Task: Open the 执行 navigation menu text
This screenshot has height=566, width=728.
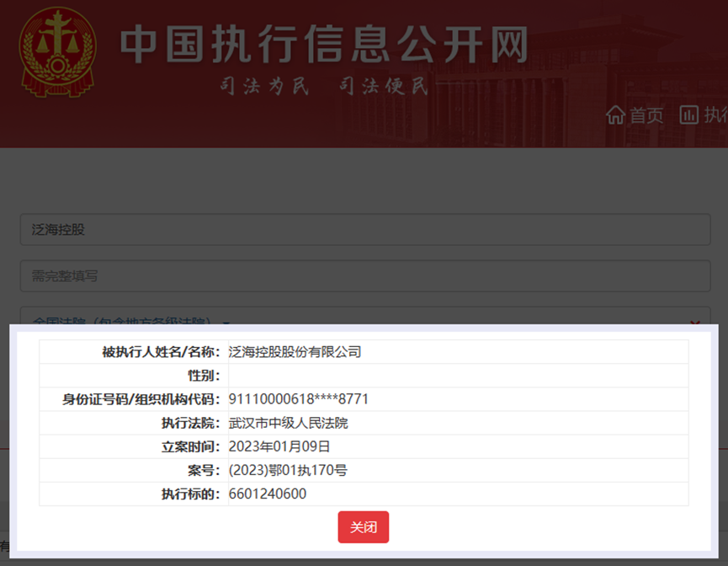Action: pyautogui.click(x=715, y=115)
